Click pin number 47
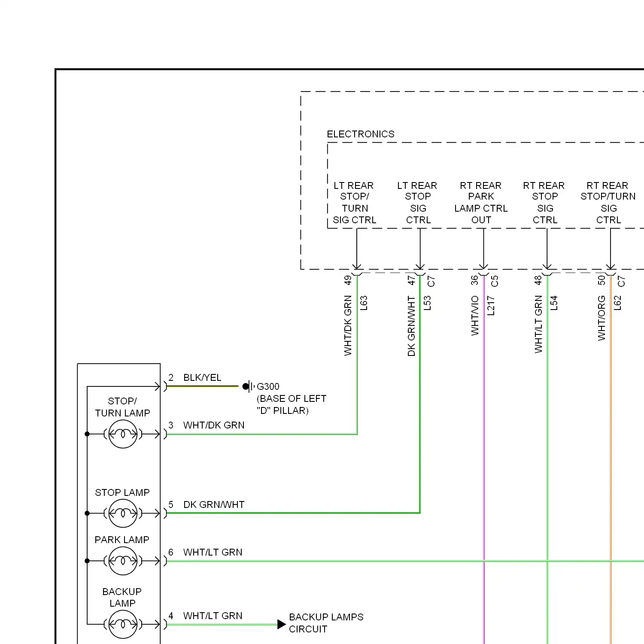 point(411,280)
